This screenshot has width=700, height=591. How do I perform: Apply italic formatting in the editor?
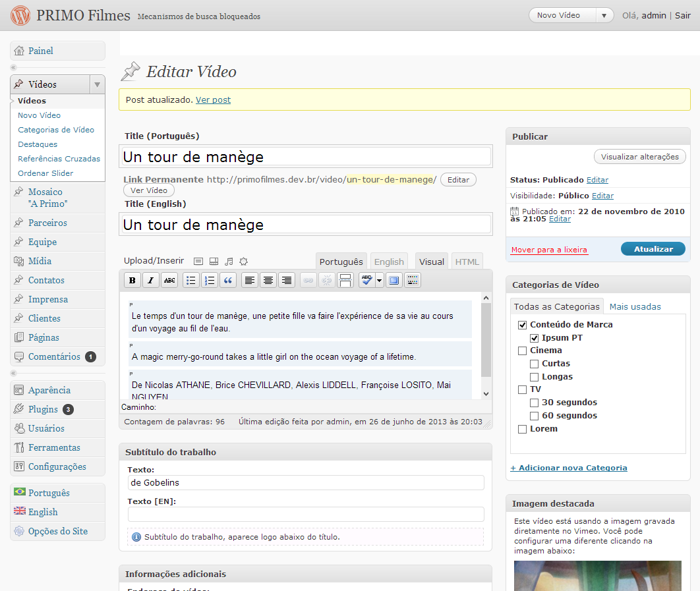(151, 281)
